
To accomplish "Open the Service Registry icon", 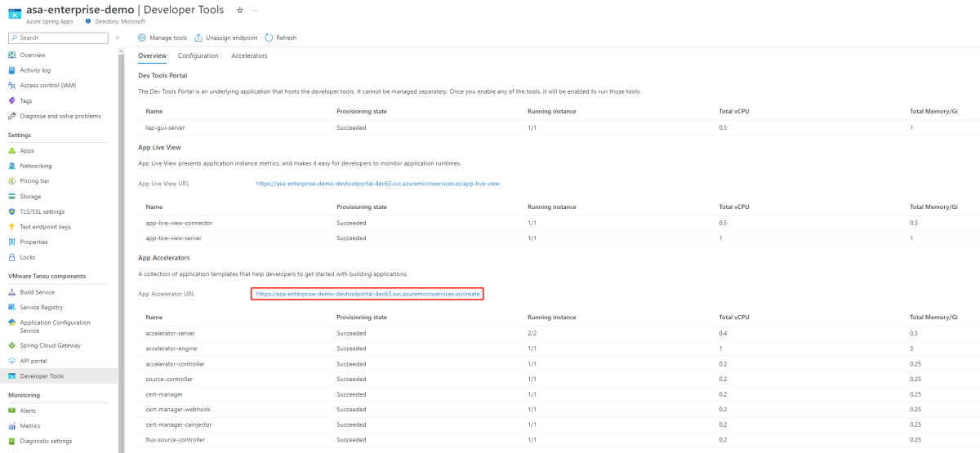I will [x=11, y=308].
